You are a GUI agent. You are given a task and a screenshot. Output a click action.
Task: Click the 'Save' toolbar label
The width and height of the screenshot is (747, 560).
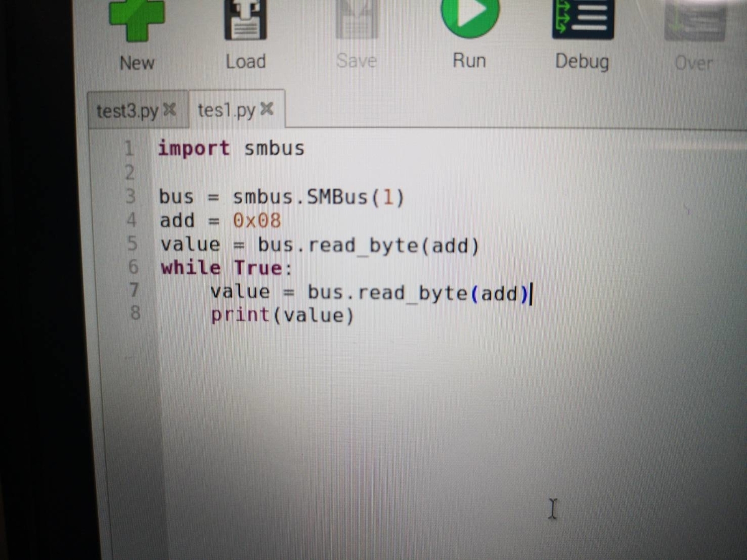click(x=357, y=60)
